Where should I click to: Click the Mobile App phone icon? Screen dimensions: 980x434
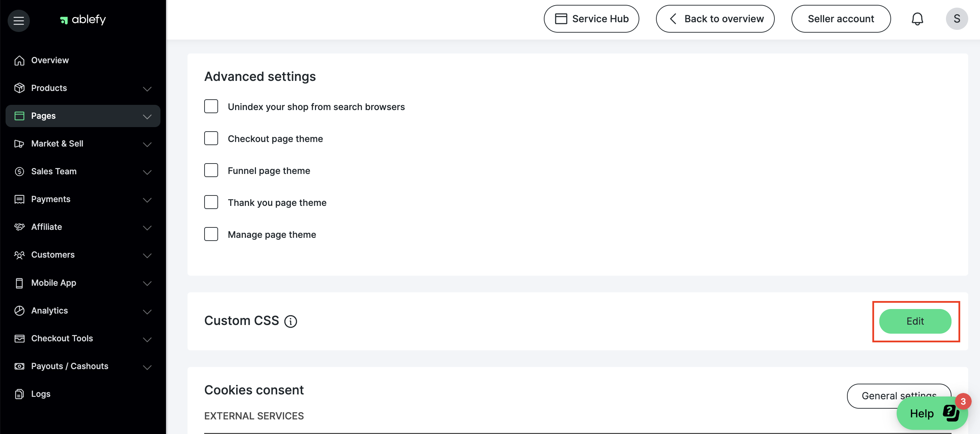[19, 283]
